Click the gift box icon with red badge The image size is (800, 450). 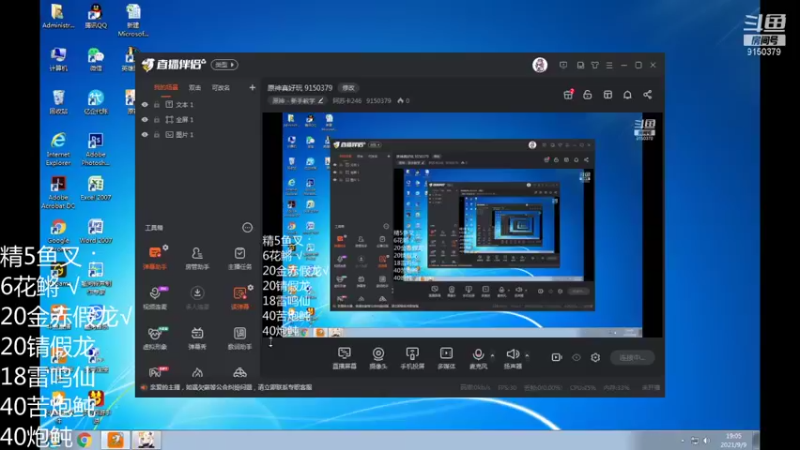[568, 94]
